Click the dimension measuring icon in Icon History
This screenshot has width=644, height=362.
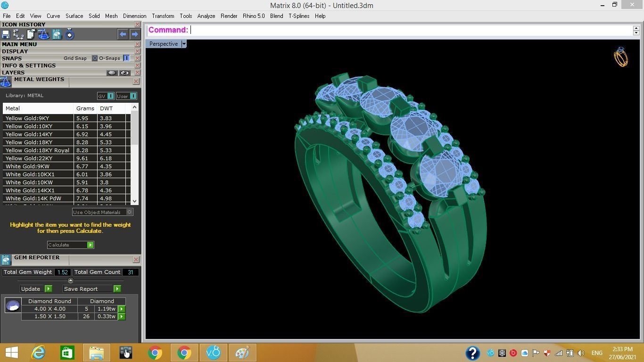tap(18, 34)
